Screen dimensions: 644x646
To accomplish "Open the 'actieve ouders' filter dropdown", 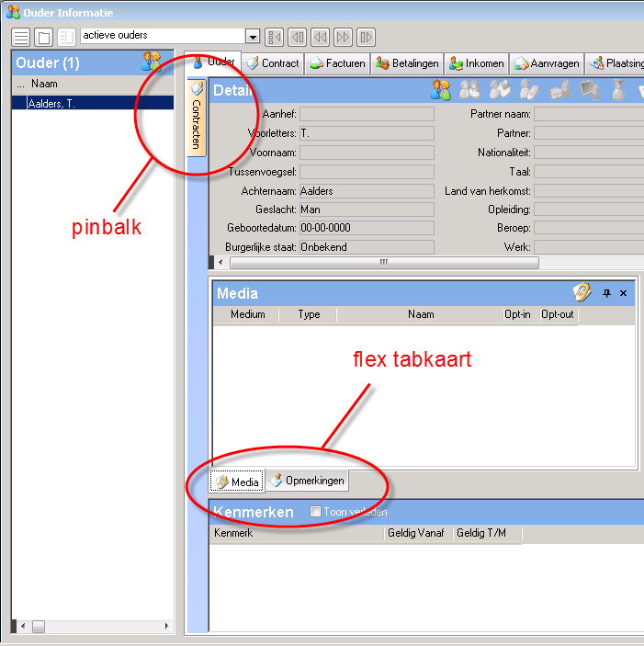I will 253,36.
